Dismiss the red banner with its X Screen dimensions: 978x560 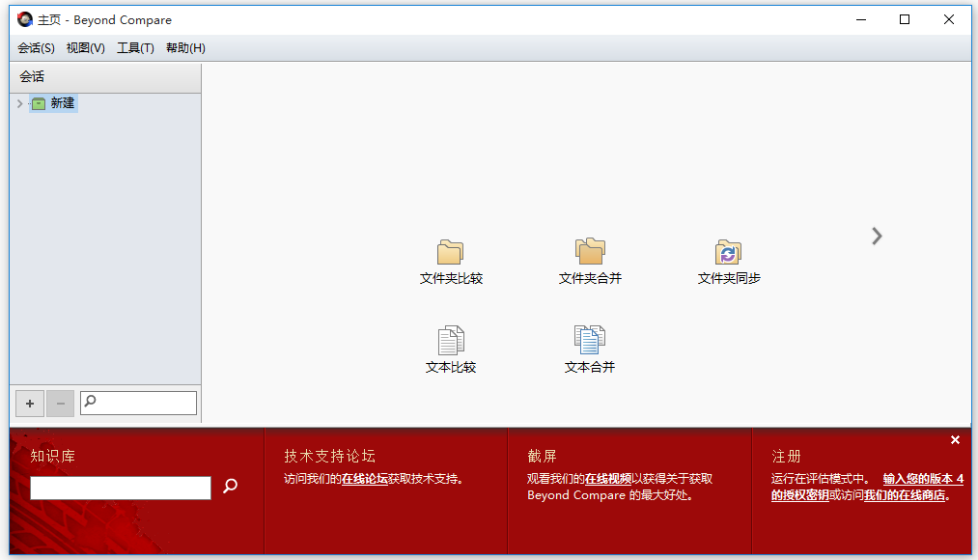955,439
